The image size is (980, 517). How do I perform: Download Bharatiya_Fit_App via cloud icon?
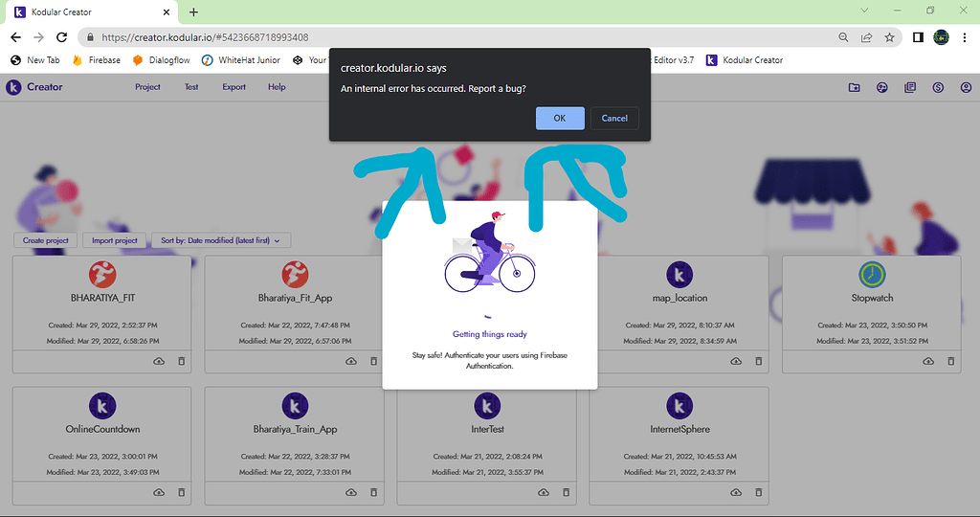click(x=351, y=361)
